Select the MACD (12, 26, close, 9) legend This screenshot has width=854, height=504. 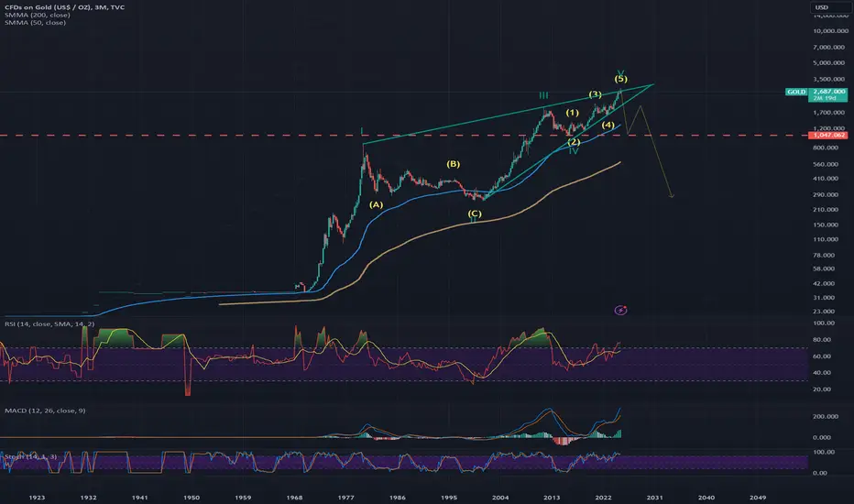point(45,411)
